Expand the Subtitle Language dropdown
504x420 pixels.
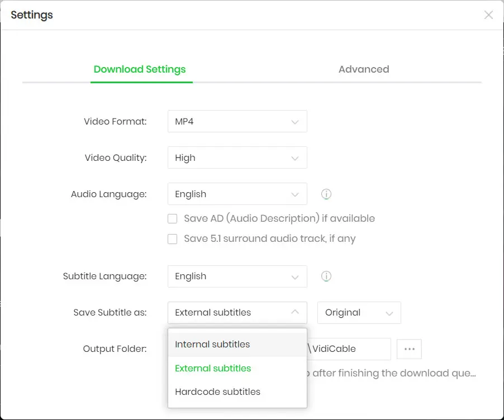click(x=237, y=276)
